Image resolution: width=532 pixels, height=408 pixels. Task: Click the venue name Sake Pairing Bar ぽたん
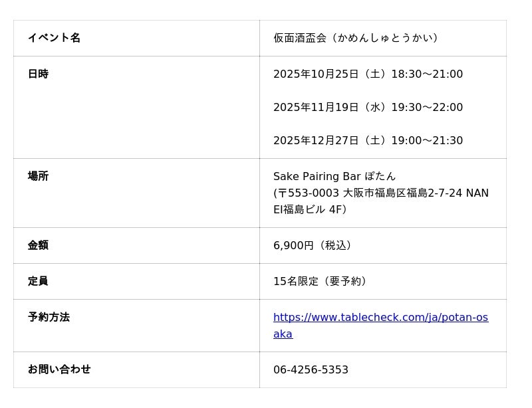[334, 176]
